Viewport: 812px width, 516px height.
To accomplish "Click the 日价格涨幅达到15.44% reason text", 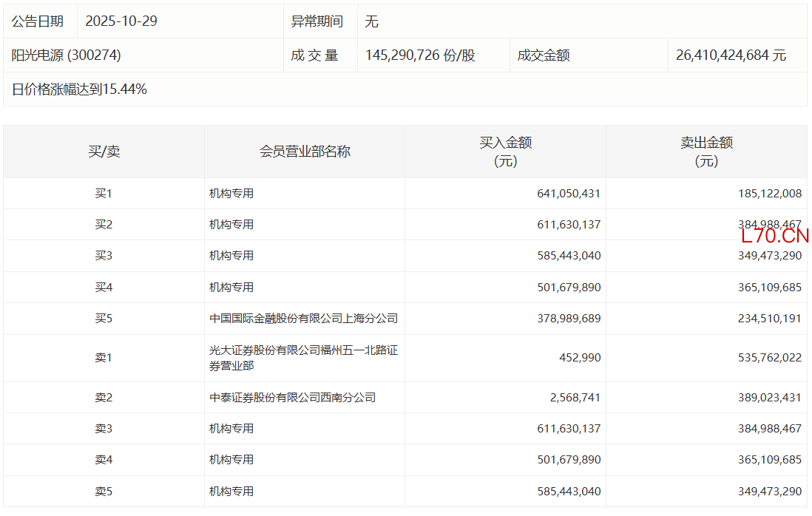I will pos(79,89).
